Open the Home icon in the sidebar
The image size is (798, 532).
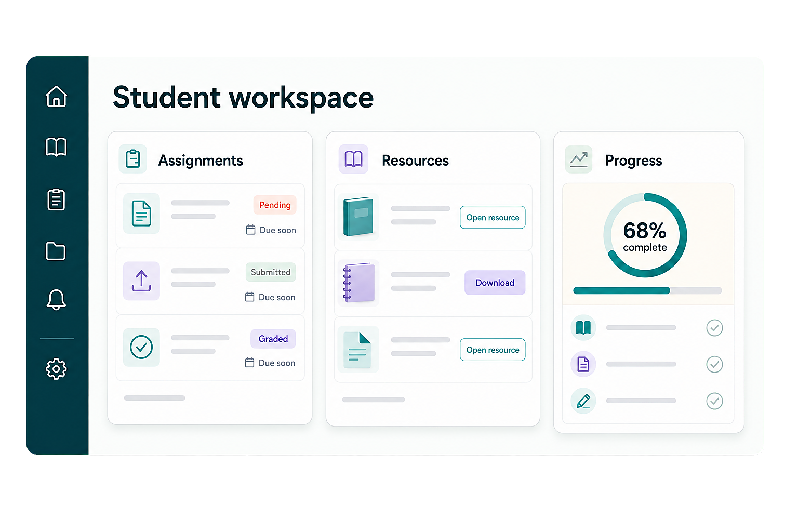click(x=56, y=97)
